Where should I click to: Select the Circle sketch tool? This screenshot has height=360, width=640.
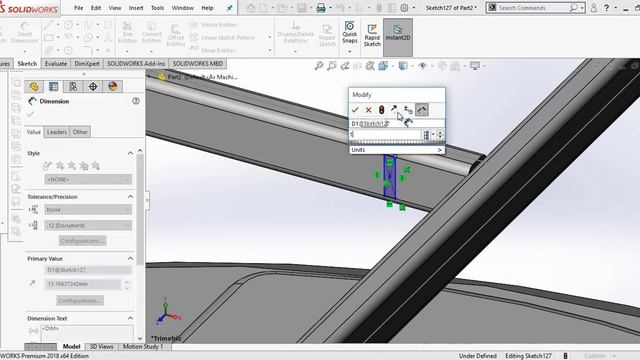tap(68, 25)
